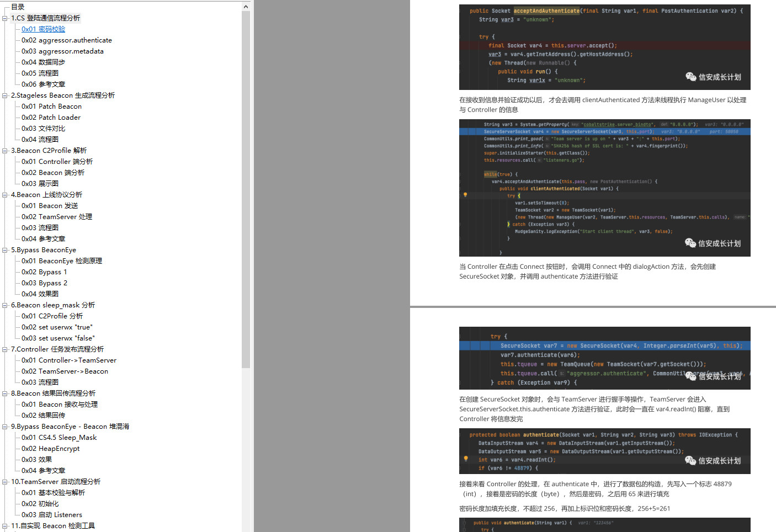Image resolution: width=776 pixels, height=532 pixels.
Task: Select '0x03 流程图' under Beacon 上线协议分析
Action: pyautogui.click(x=40, y=228)
